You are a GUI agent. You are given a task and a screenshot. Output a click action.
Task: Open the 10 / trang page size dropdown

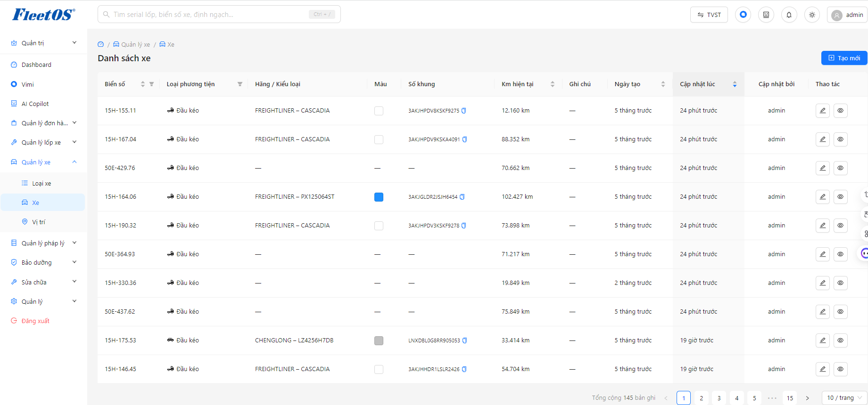[x=844, y=398]
